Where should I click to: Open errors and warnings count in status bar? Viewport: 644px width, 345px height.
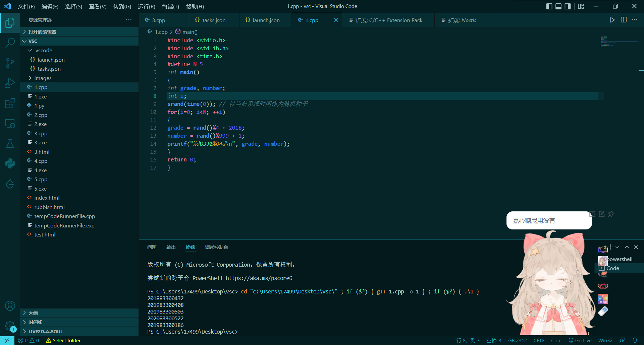(x=28, y=340)
